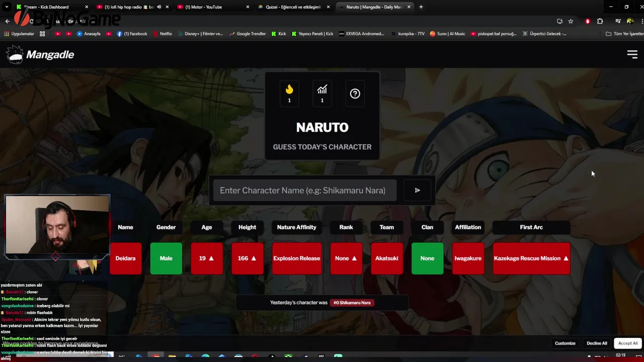This screenshot has height=362, width=644.
Task: Close the Quizei tab
Action: click(x=329, y=7)
